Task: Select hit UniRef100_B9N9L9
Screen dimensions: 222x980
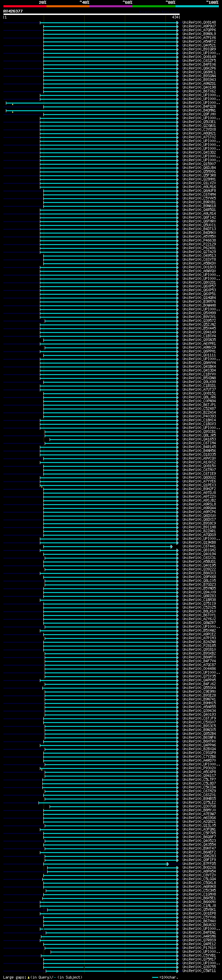Action: pyautogui.click(x=199, y=34)
